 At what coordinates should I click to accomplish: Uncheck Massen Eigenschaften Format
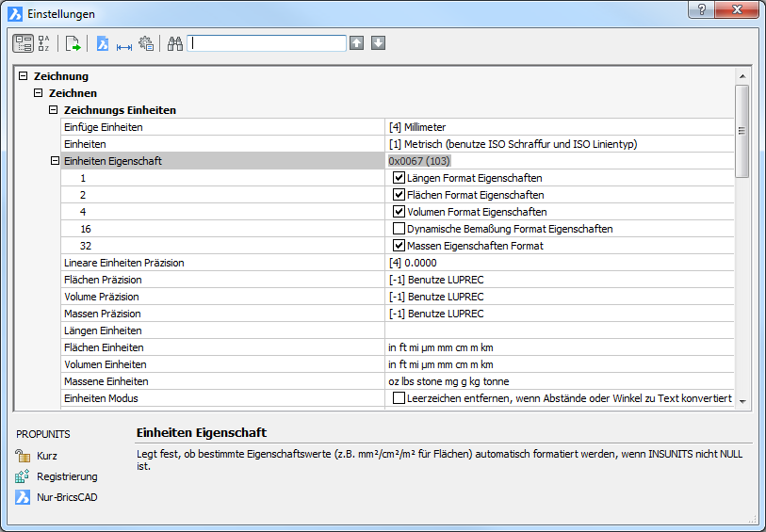point(399,246)
